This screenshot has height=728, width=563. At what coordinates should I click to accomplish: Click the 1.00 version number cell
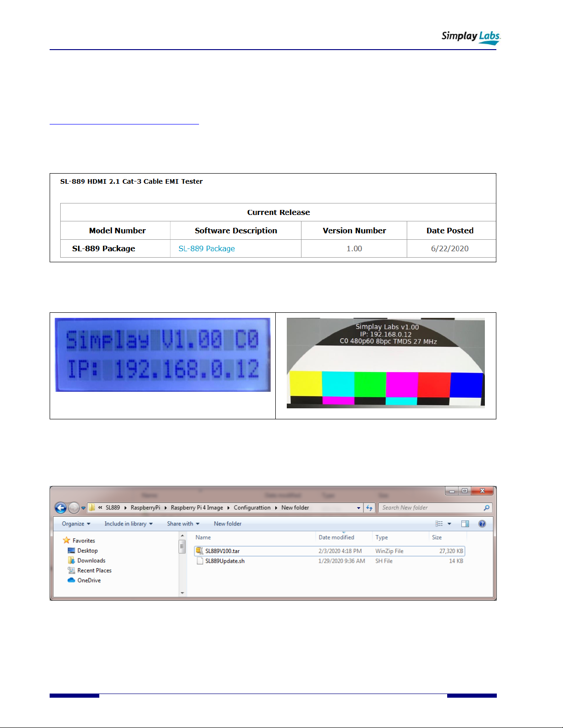[354, 248]
